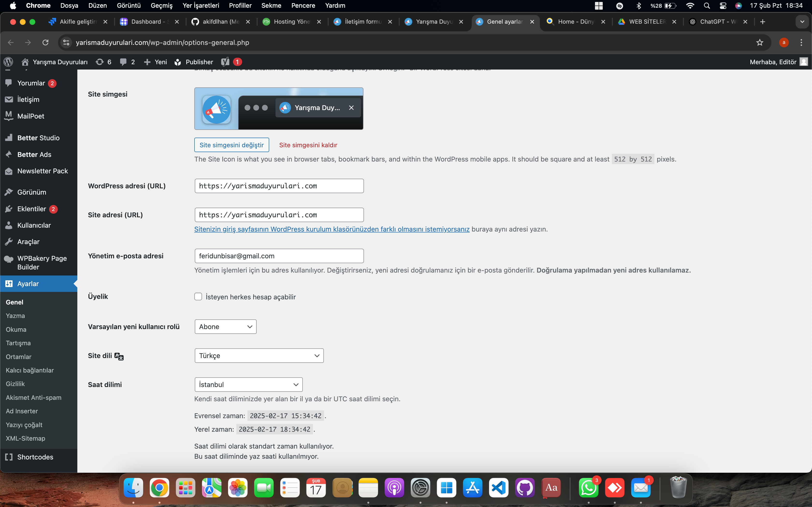Open Eklentiler plugins menu in sidebar
The width and height of the screenshot is (812, 507).
[x=32, y=209]
